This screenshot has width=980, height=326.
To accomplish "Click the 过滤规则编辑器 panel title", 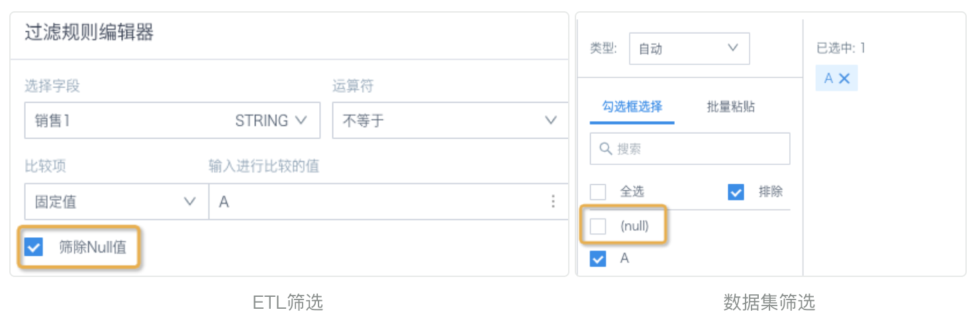I will coord(89,32).
